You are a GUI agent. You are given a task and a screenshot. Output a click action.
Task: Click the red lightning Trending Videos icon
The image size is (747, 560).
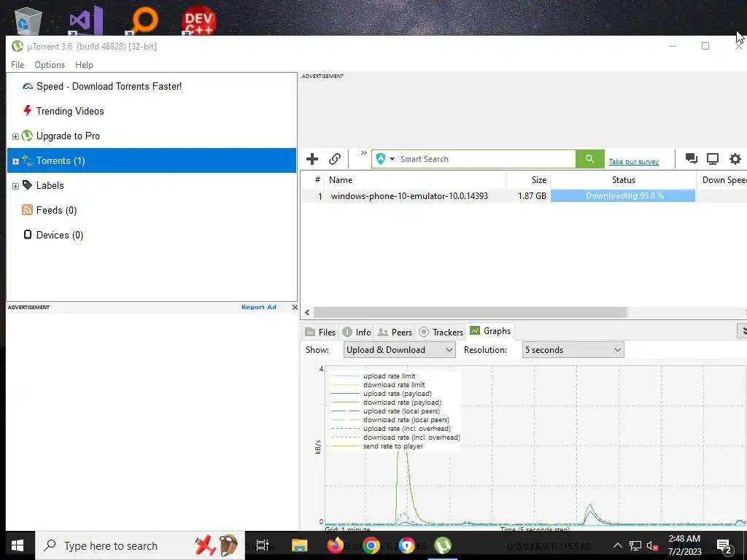click(x=28, y=111)
